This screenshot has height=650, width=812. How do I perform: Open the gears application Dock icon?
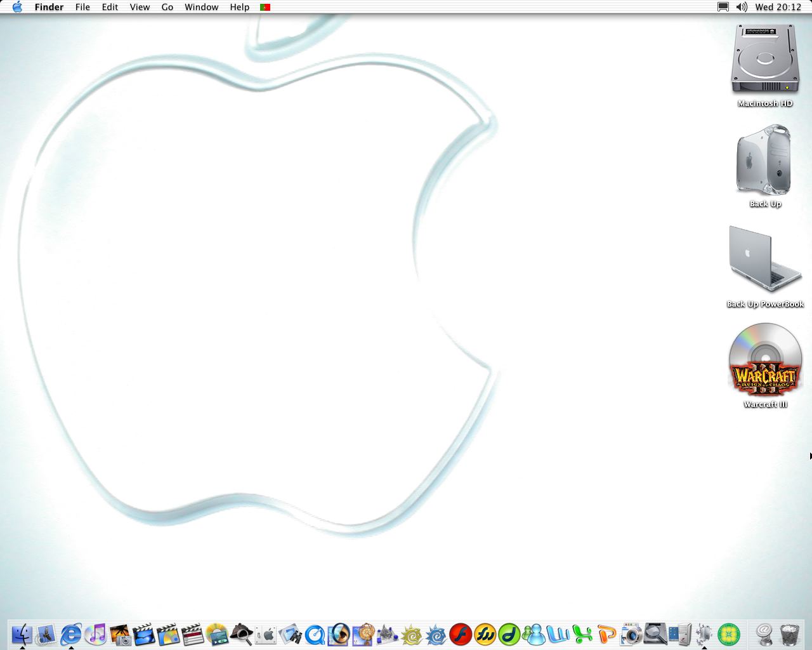(x=704, y=634)
